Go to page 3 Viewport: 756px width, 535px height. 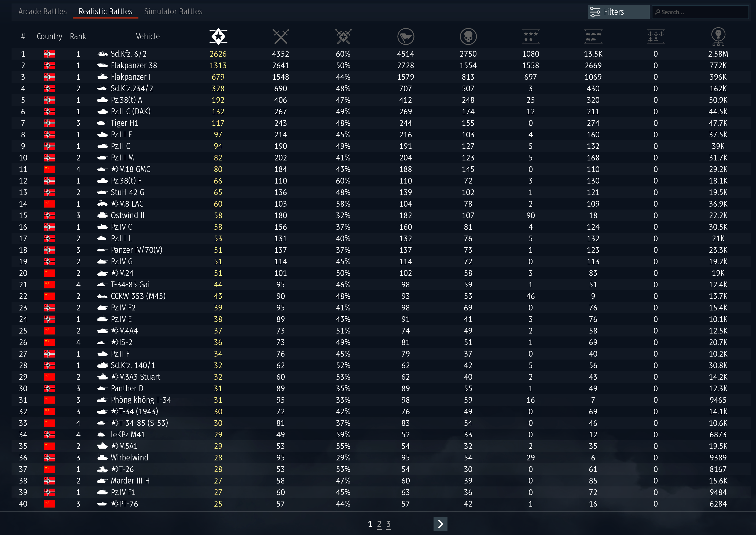[388, 524]
